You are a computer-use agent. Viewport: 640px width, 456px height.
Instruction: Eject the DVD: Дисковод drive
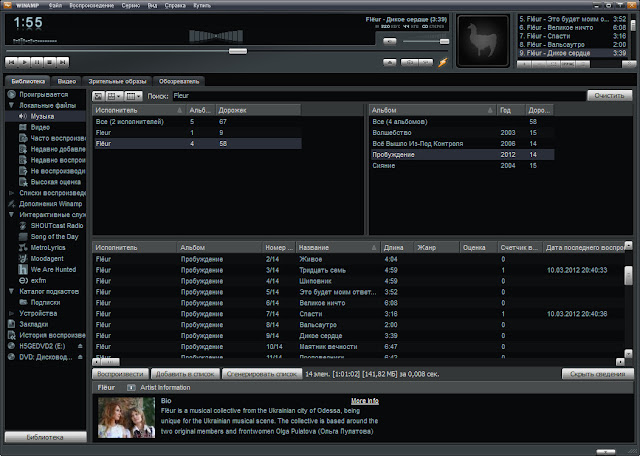80,357
